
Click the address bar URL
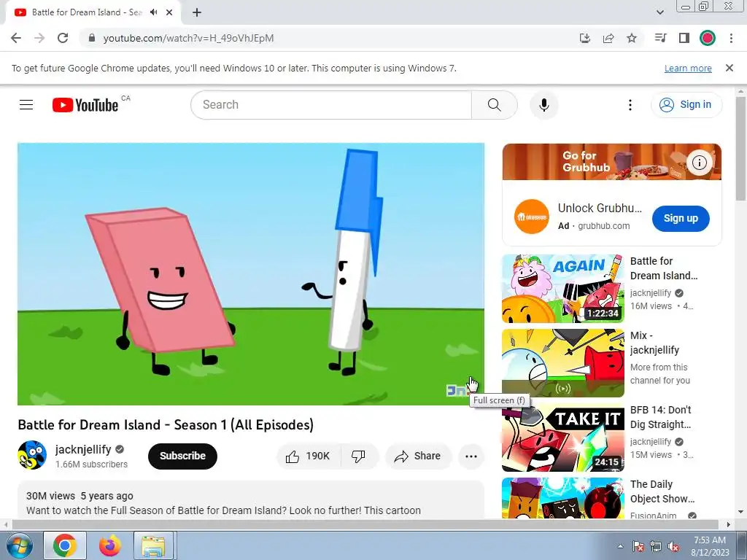coord(189,38)
